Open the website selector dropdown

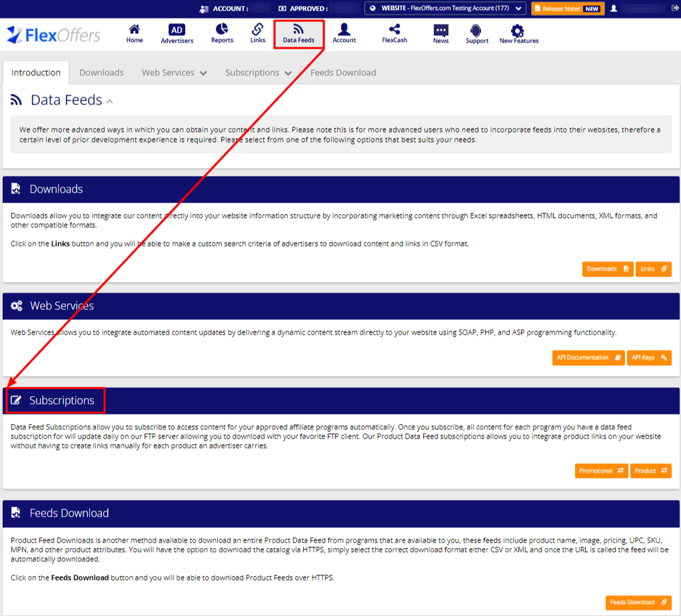[445, 8]
